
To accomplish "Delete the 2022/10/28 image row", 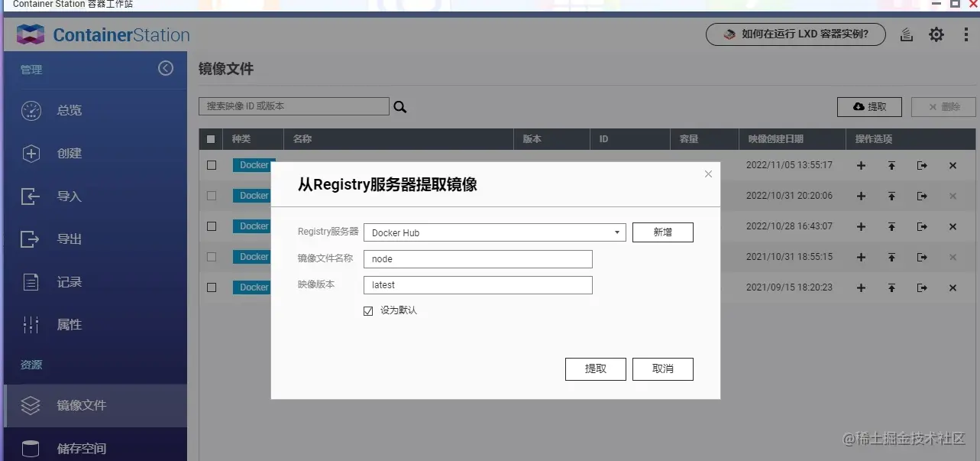I will (x=953, y=226).
